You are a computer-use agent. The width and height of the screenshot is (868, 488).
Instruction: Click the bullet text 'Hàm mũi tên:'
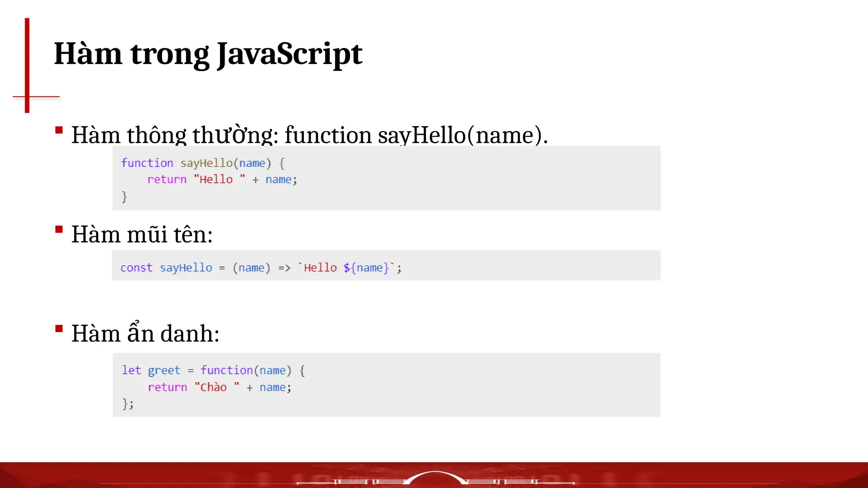pos(142,234)
